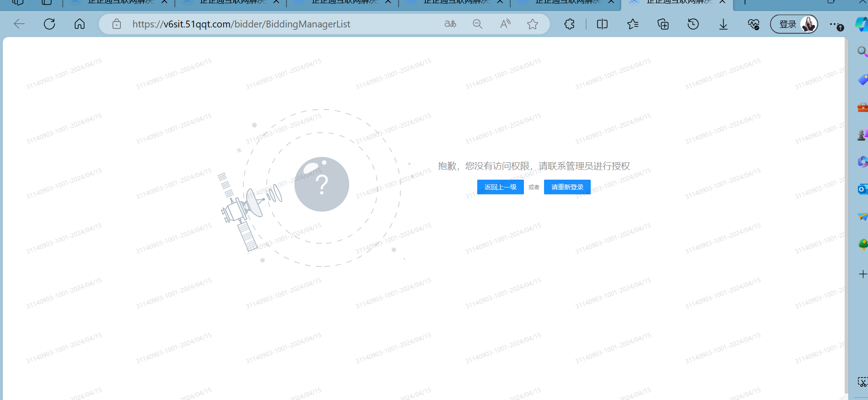Go back to the previous page
This screenshot has height=400, width=868.
(19, 24)
